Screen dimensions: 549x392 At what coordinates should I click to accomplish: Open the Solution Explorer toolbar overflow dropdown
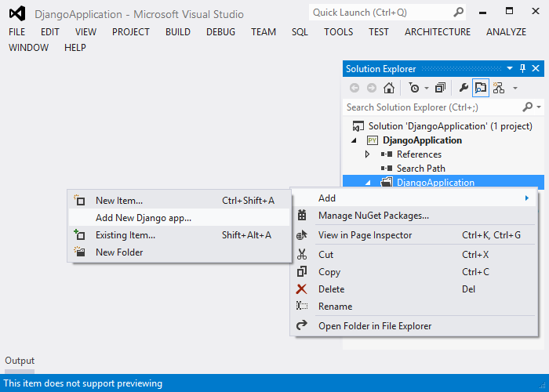(x=515, y=88)
